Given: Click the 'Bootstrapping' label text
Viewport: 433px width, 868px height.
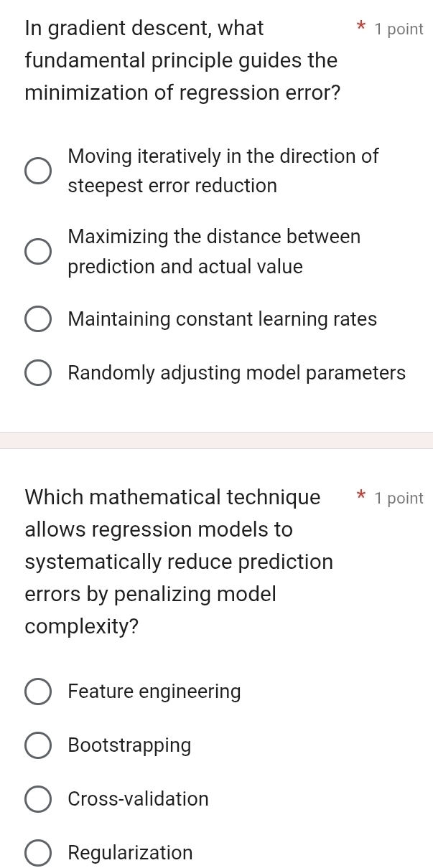Looking at the screenshot, I should coord(130,745).
